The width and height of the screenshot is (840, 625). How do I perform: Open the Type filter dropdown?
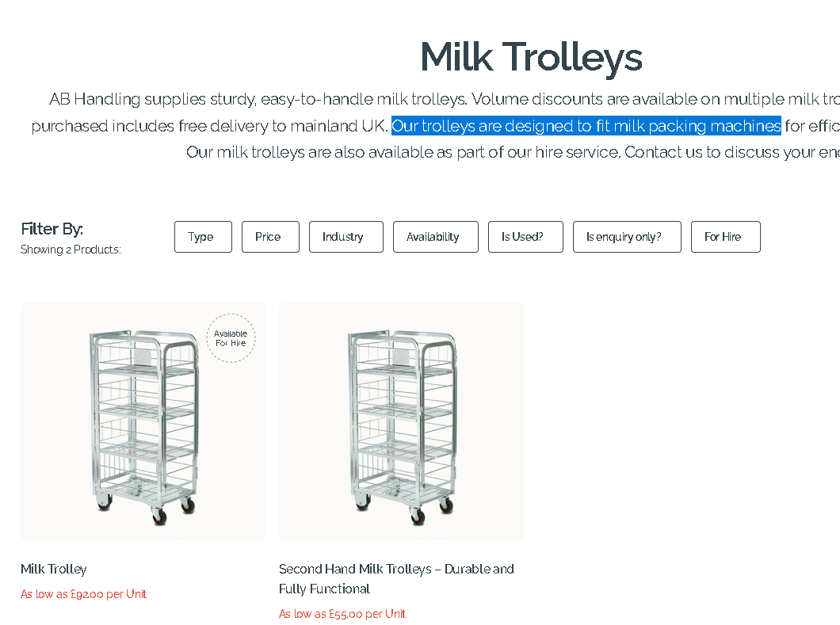pos(203,237)
